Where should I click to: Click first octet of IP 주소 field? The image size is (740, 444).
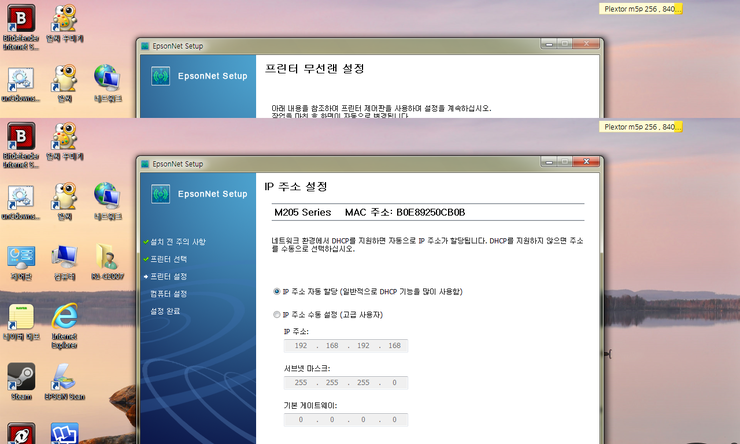297,346
